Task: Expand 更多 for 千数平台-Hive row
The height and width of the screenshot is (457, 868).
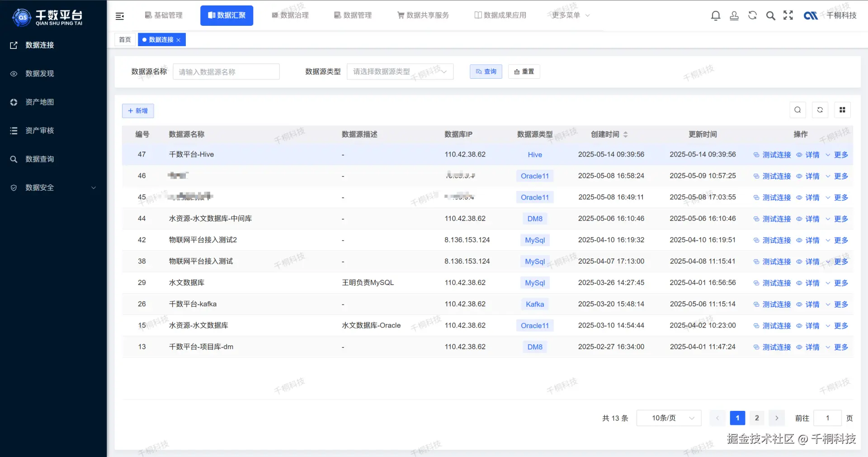Action: [x=837, y=155]
